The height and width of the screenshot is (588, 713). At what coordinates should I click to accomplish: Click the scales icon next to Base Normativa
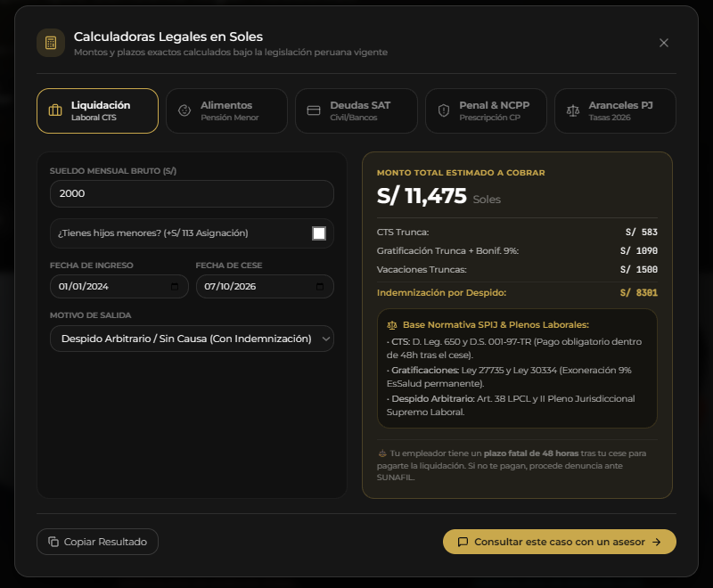[392, 325]
